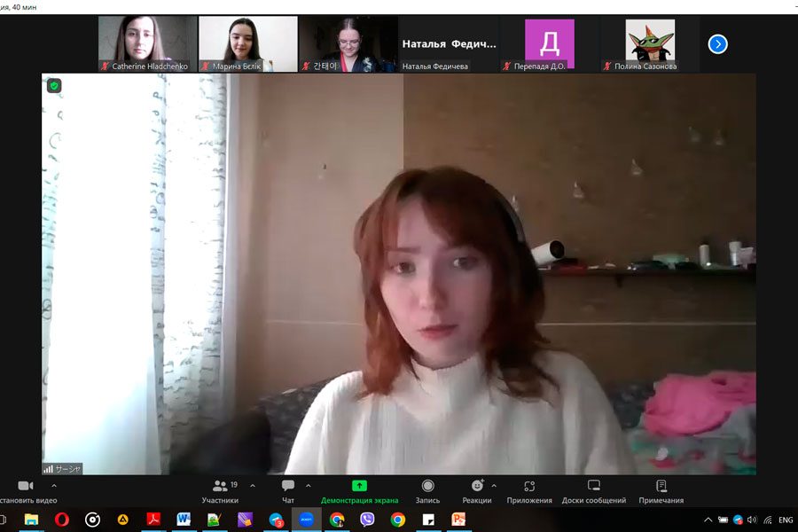Select Catherine Hladchenko video thumbnail

click(147, 43)
